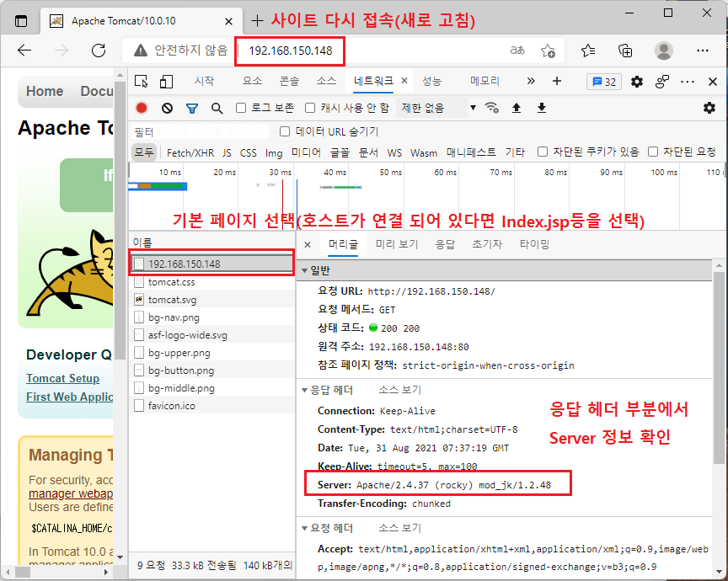Close the DevTools panel
The image size is (728, 581).
pyautogui.click(x=713, y=82)
